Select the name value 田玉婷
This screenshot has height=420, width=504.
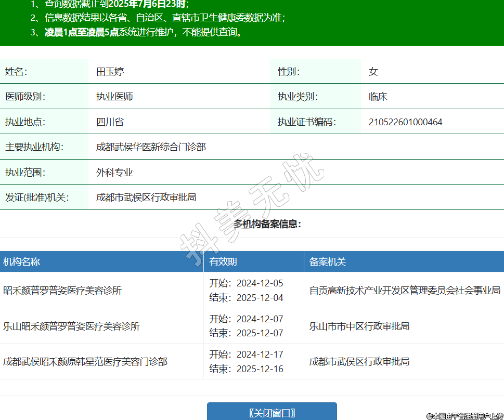tap(110, 72)
